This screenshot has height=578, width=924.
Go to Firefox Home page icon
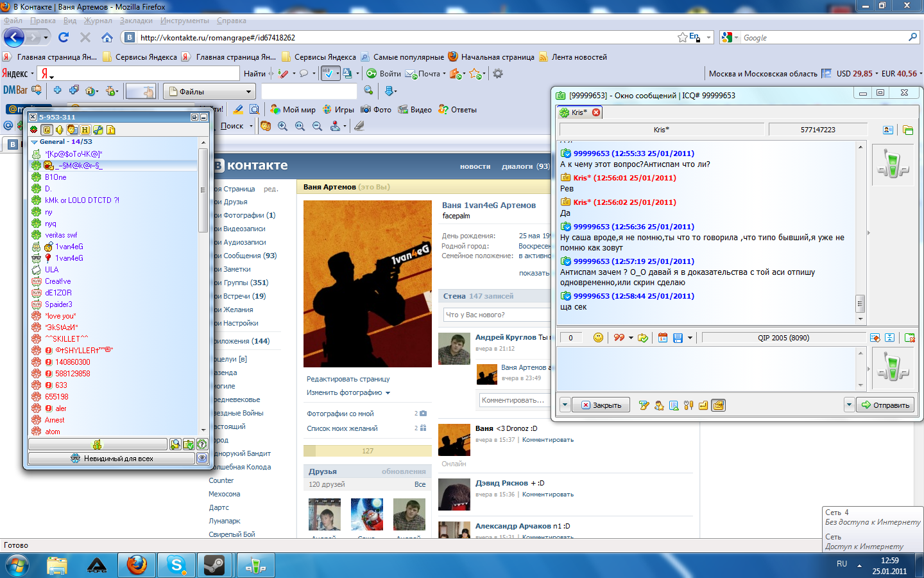pyautogui.click(x=107, y=37)
